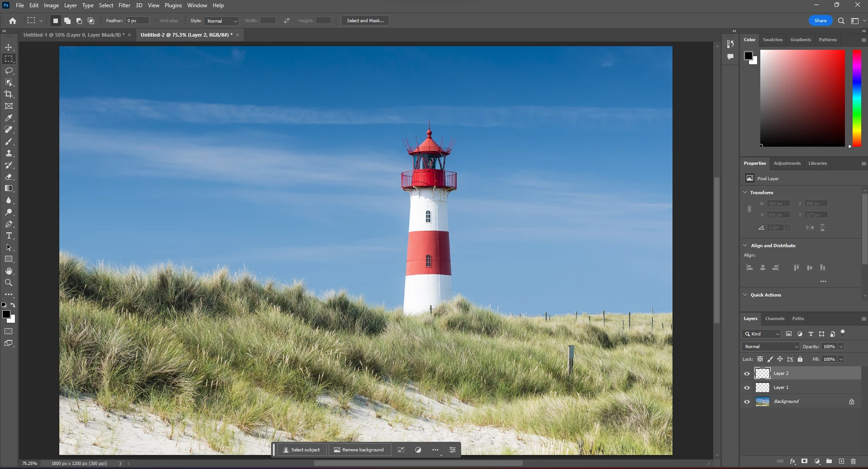Switch to Untitled-1 document tab
The width and height of the screenshot is (868, 469).
[74, 35]
